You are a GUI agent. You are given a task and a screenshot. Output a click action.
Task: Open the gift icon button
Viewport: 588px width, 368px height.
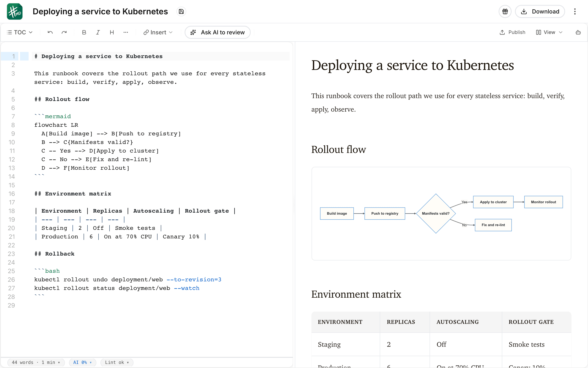pyautogui.click(x=505, y=11)
